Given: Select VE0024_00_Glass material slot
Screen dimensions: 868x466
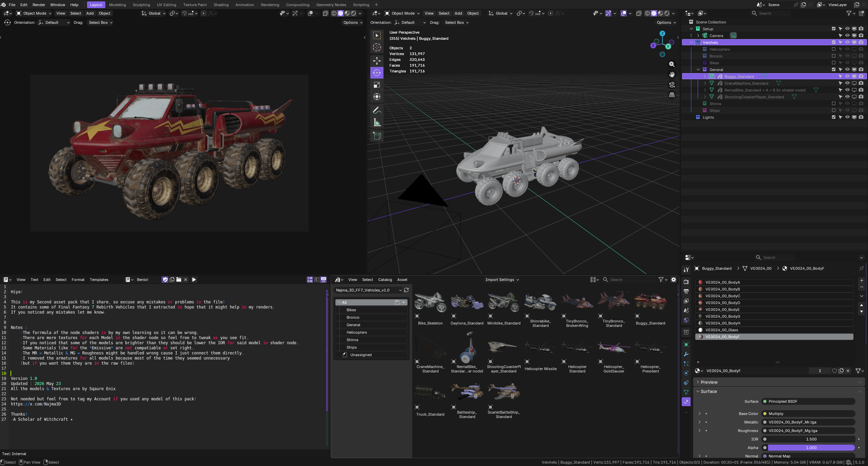Looking at the screenshot, I should pos(775,330).
